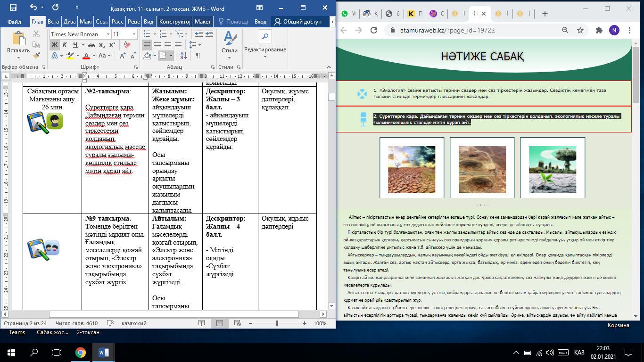Expand the font size 11 dropdown

[x=135, y=34]
